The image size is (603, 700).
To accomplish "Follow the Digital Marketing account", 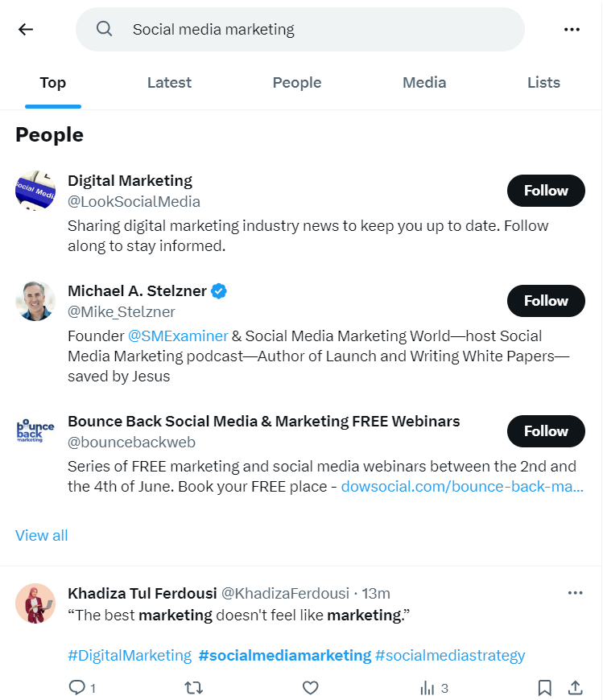I will pos(545,191).
